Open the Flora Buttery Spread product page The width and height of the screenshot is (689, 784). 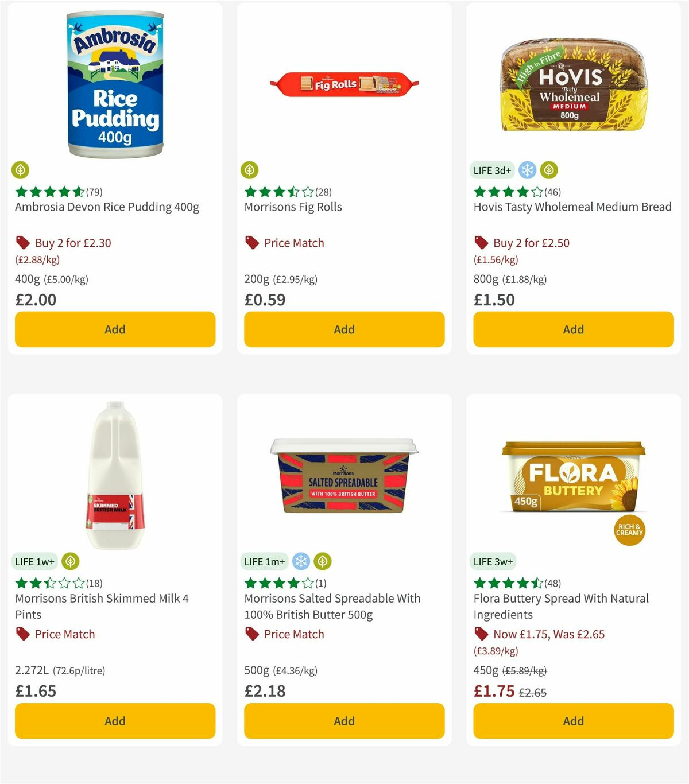coord(560,606)
